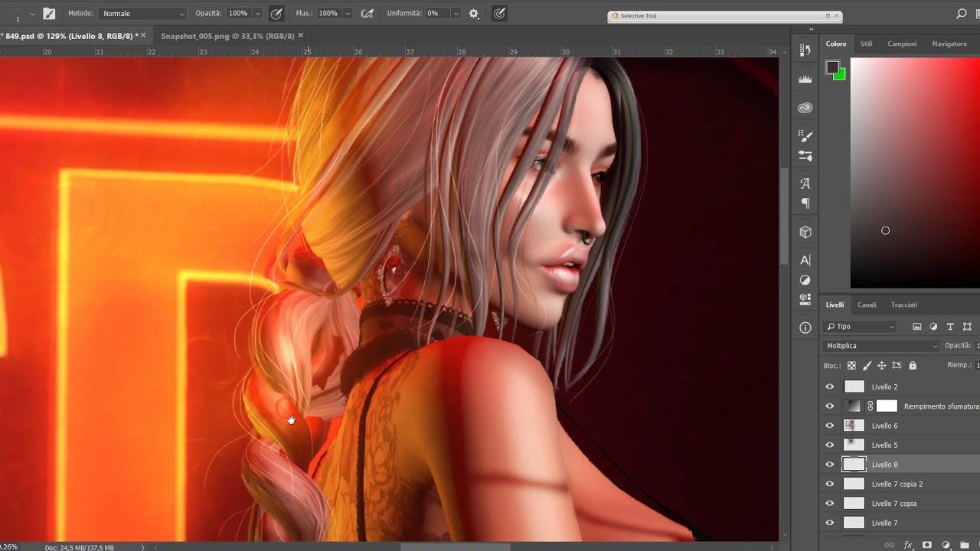Filter layers by type T icon
Screen dimensions: 980x551
pyautogui.click(x=950, y=327)
